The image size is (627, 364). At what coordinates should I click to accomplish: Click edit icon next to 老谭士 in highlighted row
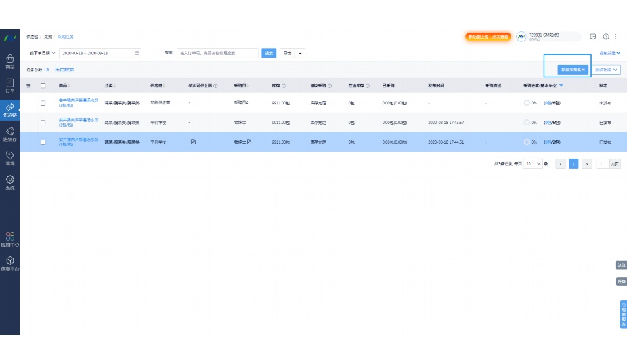(x=249, y=142)
